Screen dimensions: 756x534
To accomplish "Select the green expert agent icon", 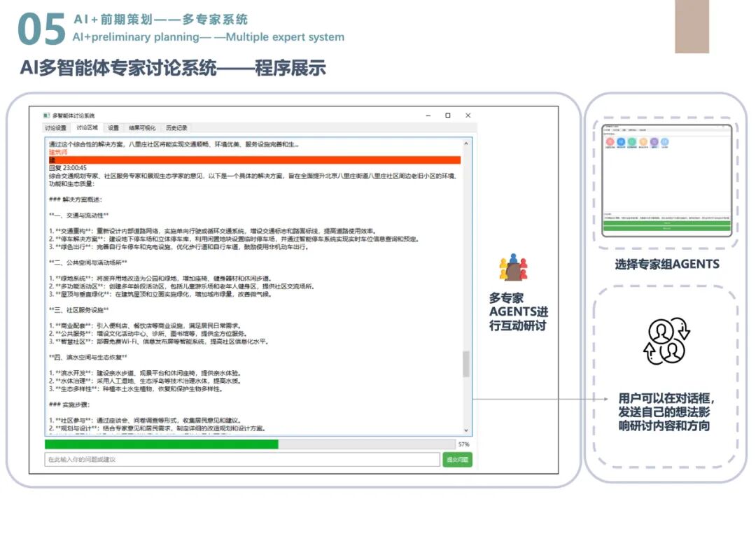I will point(631,141).
